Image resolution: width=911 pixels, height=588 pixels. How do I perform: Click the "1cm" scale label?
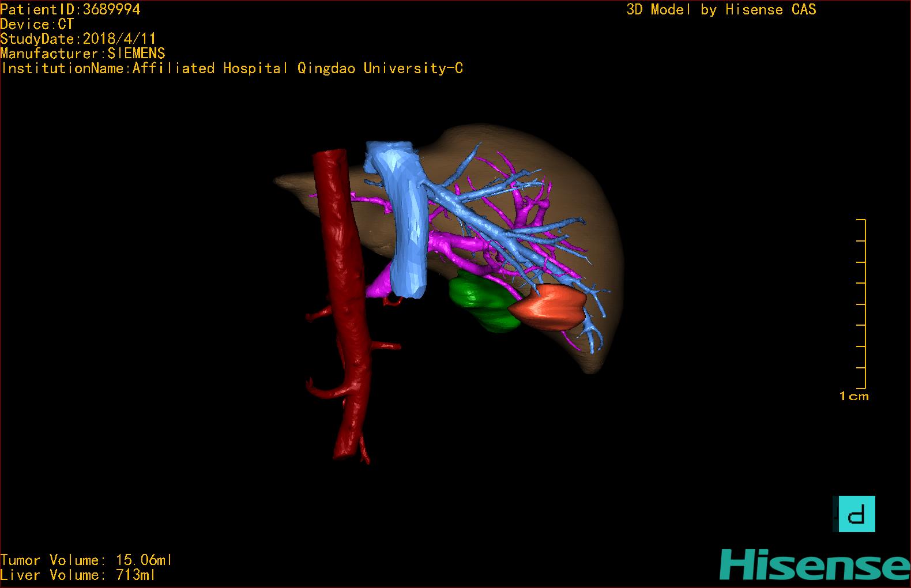pyautogui.click(x=854, y=396)
